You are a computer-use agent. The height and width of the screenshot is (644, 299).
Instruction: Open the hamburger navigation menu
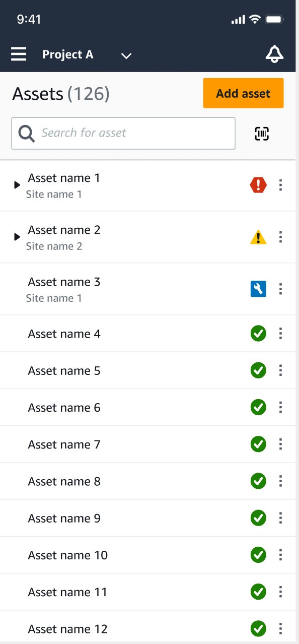tap(19, 54)
